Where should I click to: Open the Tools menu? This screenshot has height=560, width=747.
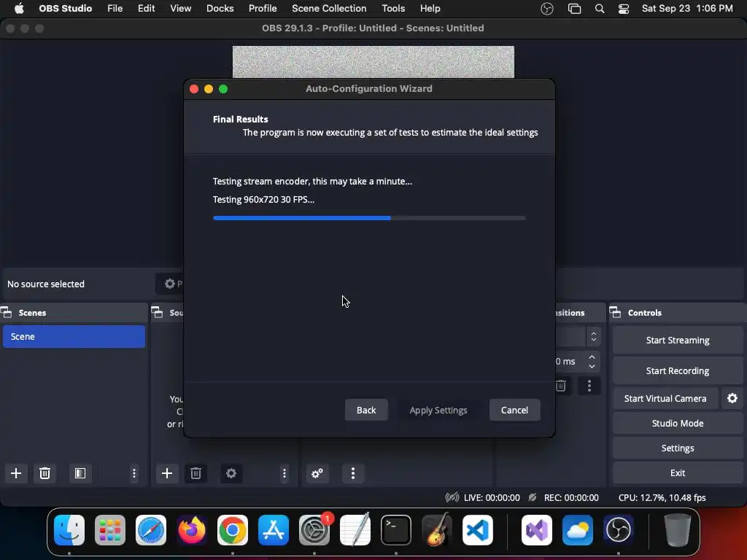tap(393, 9)
